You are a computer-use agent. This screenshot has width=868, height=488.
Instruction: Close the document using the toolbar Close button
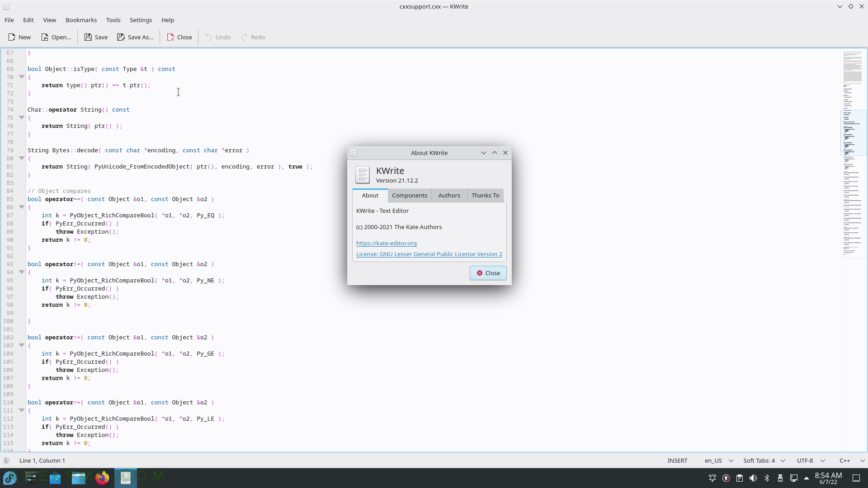[179, 37]
